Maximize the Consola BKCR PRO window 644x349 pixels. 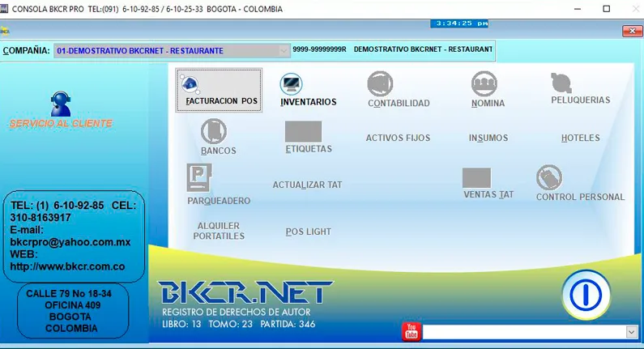[x=606, y=9]
